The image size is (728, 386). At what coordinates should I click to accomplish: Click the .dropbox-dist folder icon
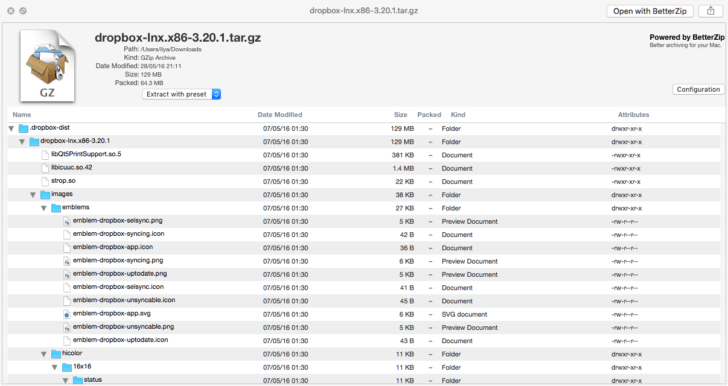(23, 128)
